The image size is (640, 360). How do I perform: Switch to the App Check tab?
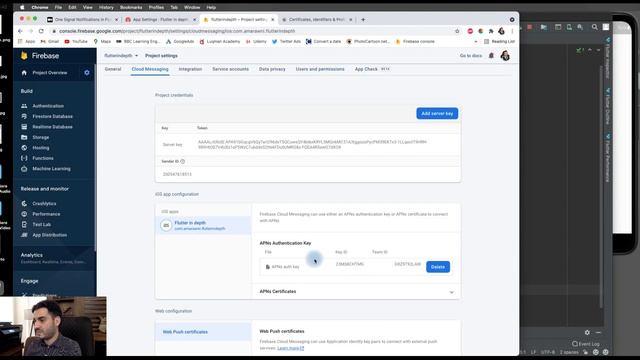tap(366, 69)
